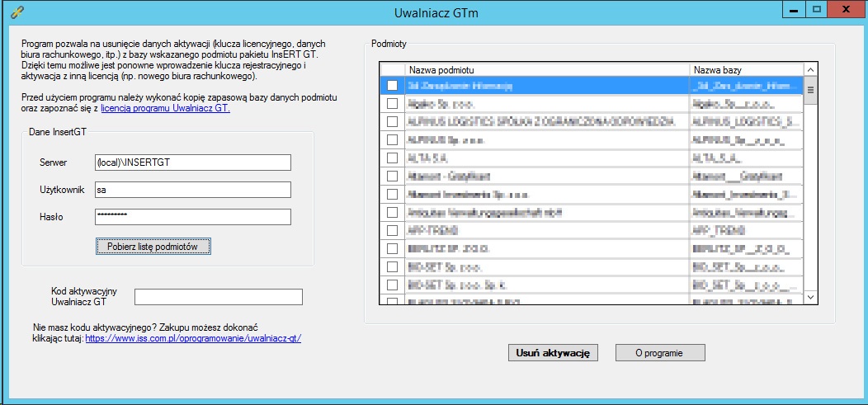Select the checkbox for ARP-TREND row
This screenshot has height=405, width=868.
point(392,230)
